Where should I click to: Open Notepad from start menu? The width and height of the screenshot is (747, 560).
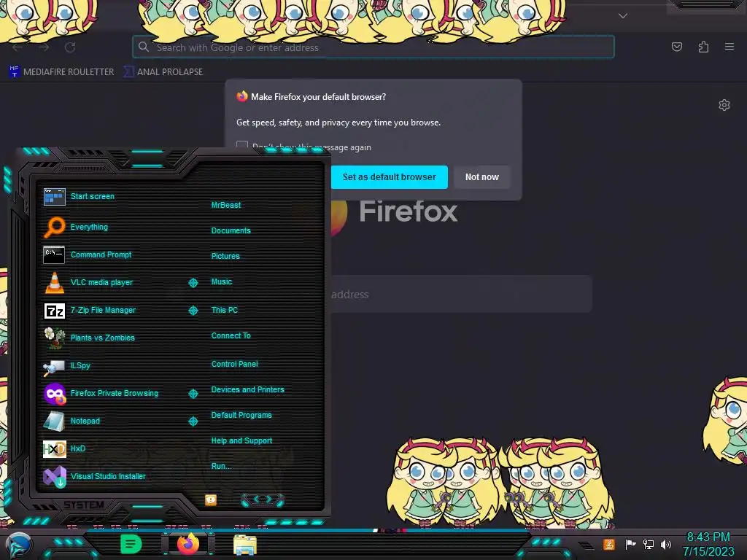coord(85,421)
